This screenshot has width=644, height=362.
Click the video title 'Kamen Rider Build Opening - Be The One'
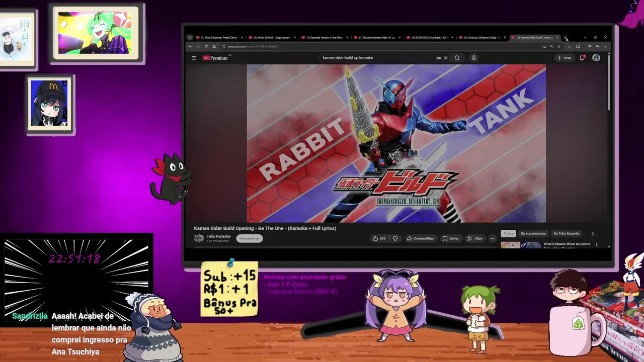click(x=265, y=228)
